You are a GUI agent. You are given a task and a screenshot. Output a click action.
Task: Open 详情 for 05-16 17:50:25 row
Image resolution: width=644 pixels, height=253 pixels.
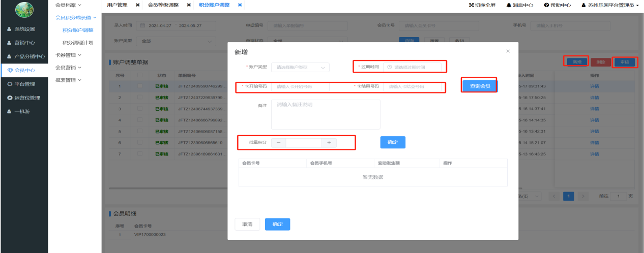point(595,97)
